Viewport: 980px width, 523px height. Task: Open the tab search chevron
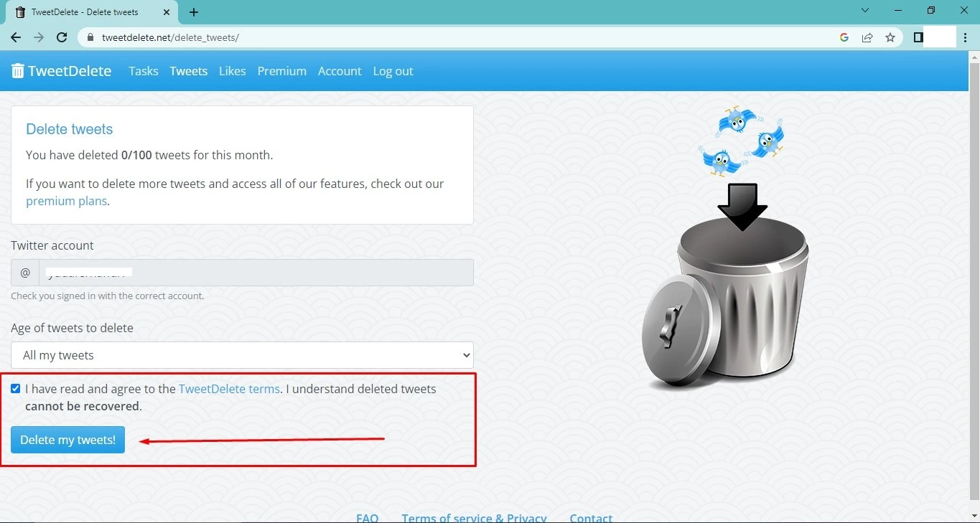pyautogui.click(x=865, y=10)
